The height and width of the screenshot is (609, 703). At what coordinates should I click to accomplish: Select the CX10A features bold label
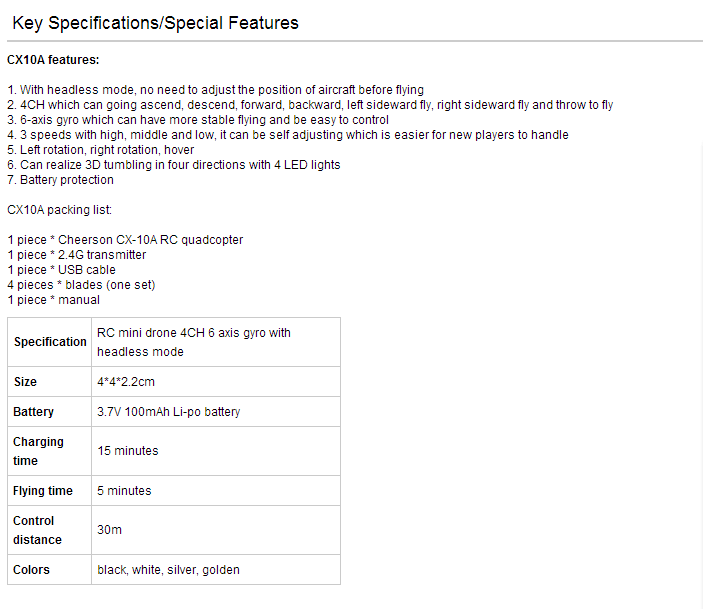click(x=53, y=60)
